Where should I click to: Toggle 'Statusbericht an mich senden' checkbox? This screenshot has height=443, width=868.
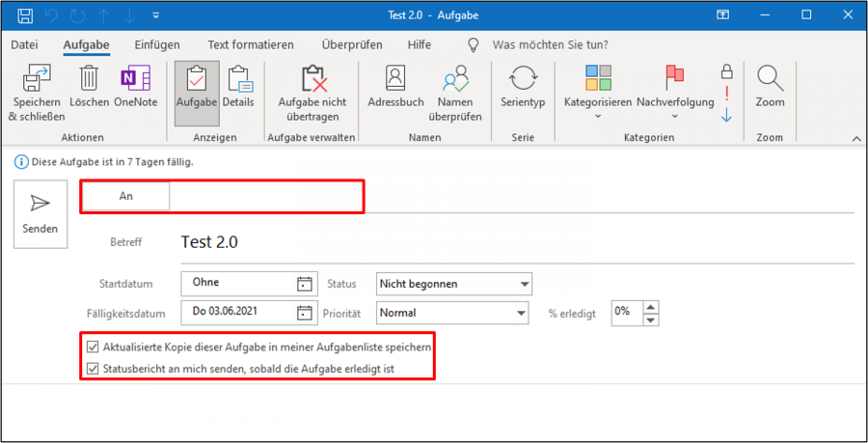pos(93,369)
